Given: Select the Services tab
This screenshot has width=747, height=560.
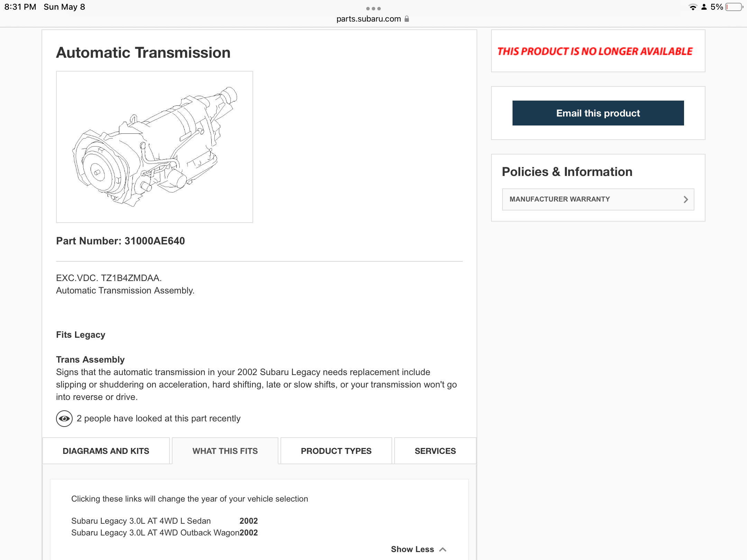Looking at the screenshot, I should pos(435,451).
